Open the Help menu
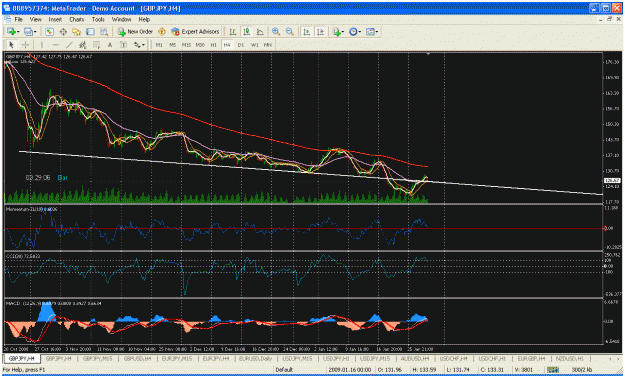Screen dimensions: 625x376 (144, 19)
